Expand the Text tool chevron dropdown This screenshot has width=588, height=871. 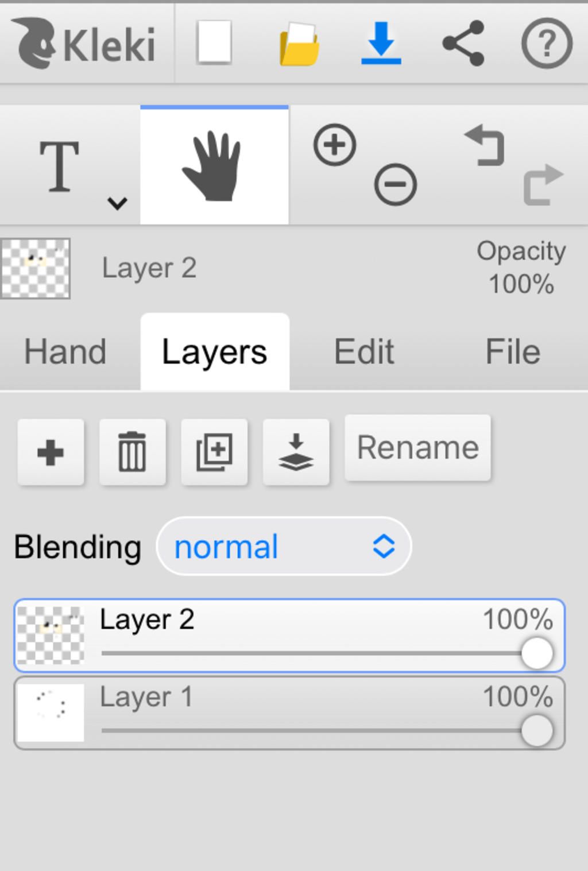pyautogui.click(x=117, y=203)
